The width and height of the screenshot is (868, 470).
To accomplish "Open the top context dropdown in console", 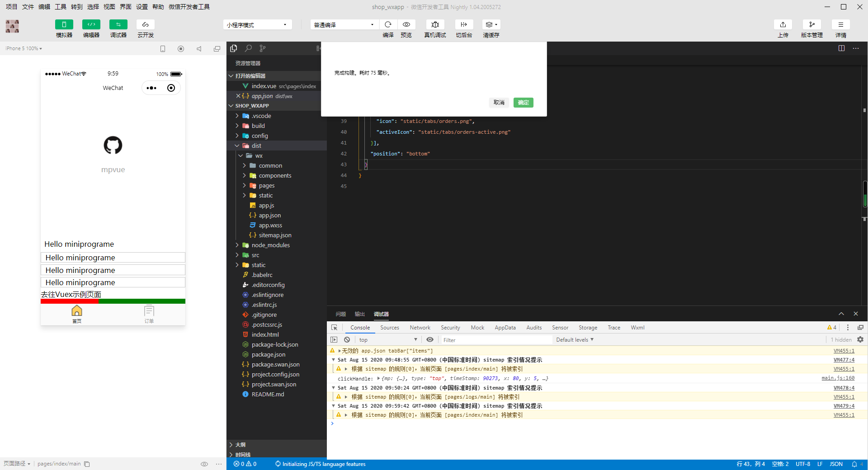I will (x=388, y=340).
